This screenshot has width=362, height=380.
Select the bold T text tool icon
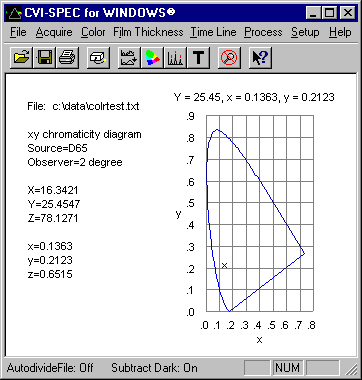[199, 57]
